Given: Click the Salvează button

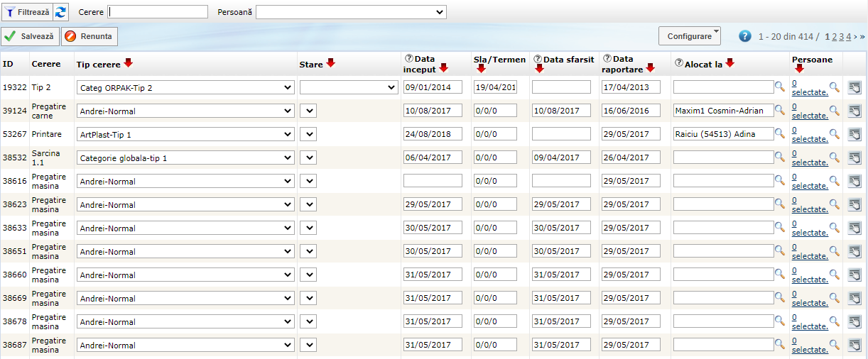Looking at the screenshot, I should [x=31, y=36].
